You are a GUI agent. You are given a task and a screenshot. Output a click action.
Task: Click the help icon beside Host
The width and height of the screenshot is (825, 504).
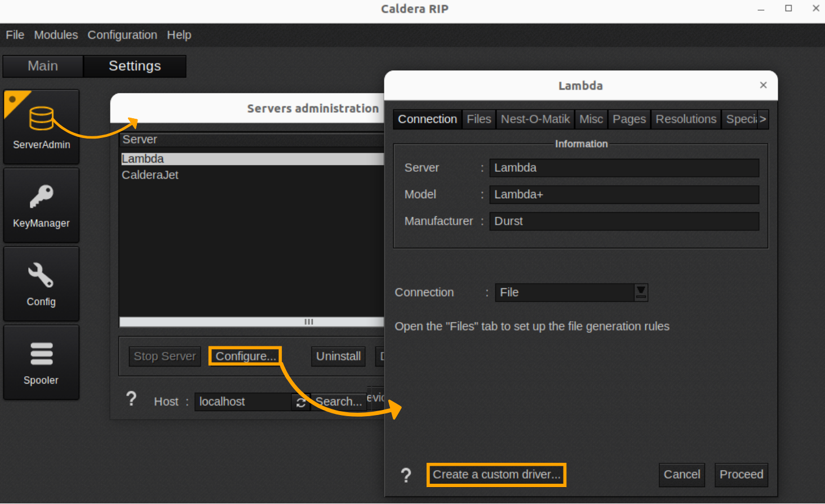tap(131, 399)
